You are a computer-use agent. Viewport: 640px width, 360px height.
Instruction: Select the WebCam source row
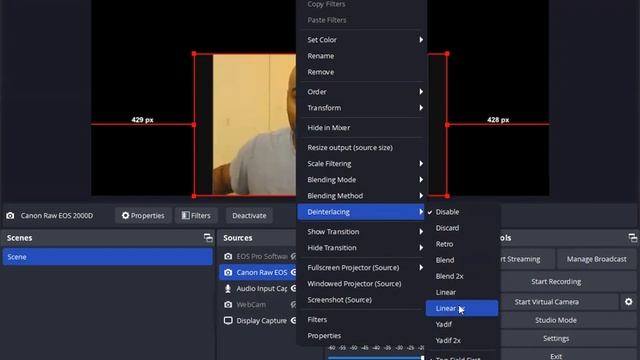tap(258, 304)
